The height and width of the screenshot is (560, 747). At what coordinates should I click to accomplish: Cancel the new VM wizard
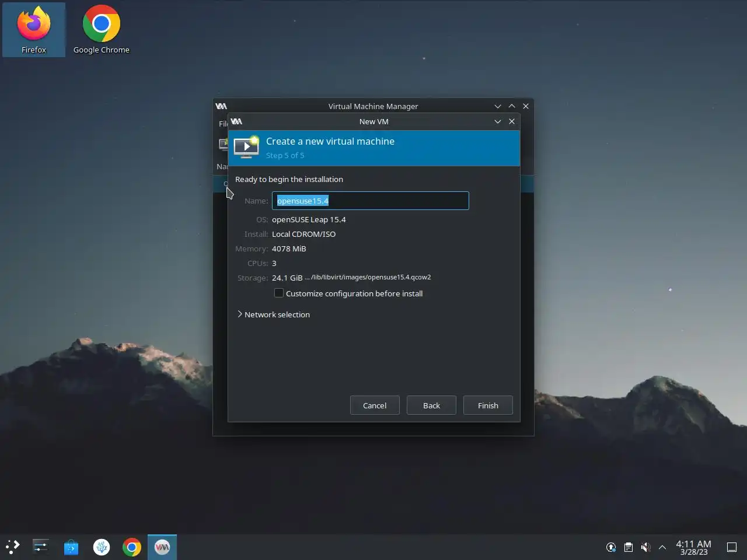click(x=375, y=405)
